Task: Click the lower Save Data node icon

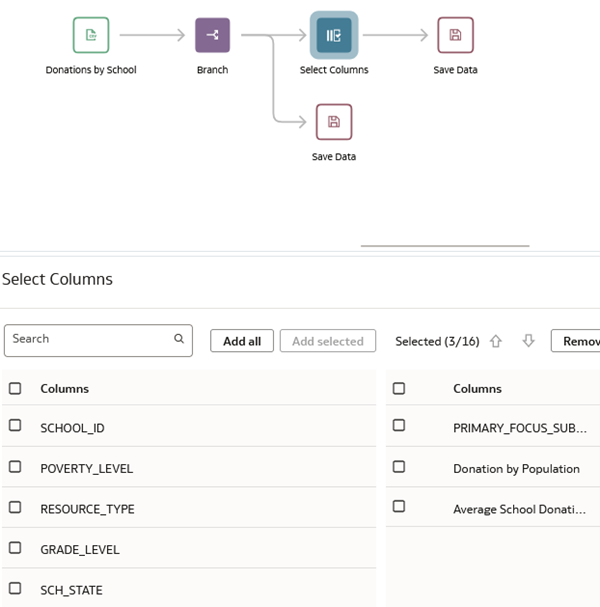Action: [x=334, y=122]
